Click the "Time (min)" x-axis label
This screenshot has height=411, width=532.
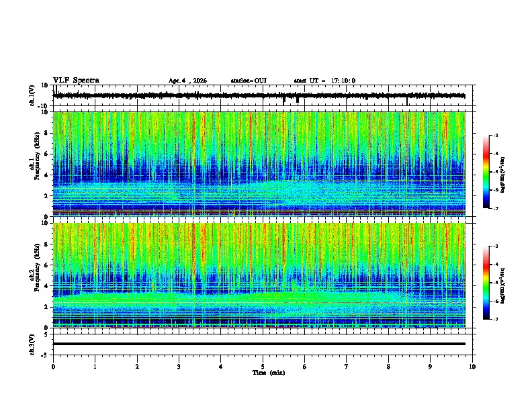tap(269, 373)
